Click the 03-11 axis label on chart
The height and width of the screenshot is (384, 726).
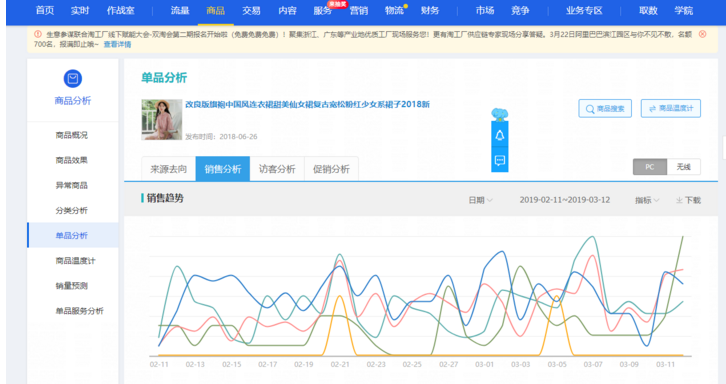[x=665, y=365]
